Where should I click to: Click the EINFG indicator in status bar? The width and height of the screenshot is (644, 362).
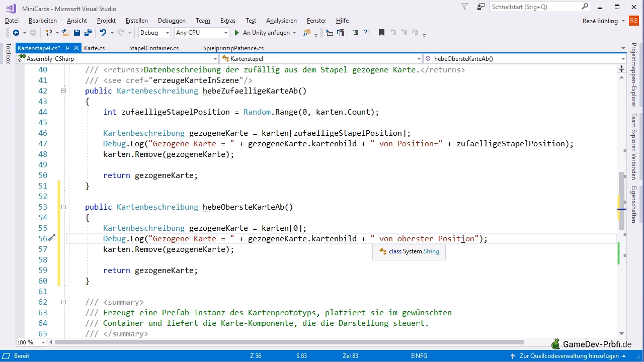(419, 356)
